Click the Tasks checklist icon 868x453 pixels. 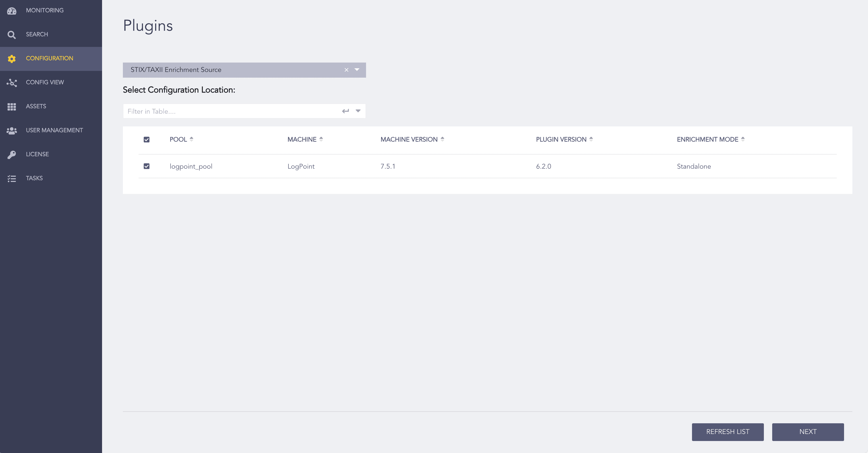[x=12, y=179]
